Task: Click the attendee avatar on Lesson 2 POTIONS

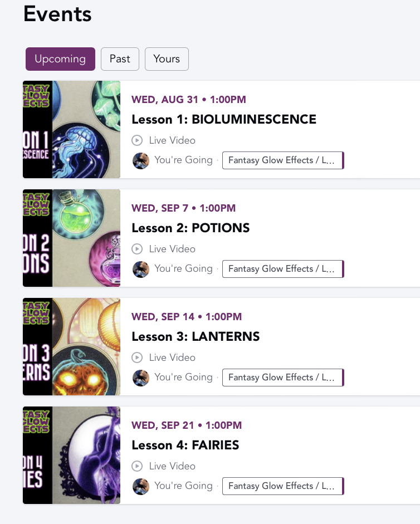Action: (x=141, y=270)
